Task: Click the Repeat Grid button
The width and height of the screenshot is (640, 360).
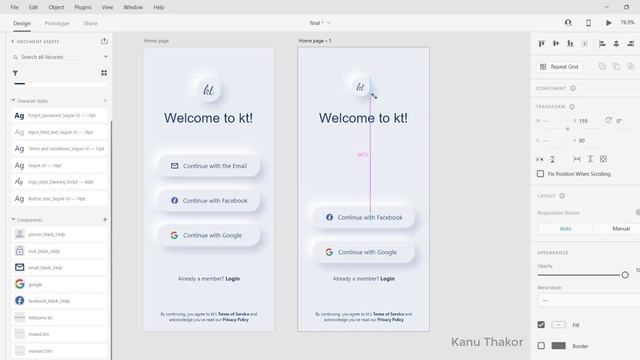Action: 559,67
